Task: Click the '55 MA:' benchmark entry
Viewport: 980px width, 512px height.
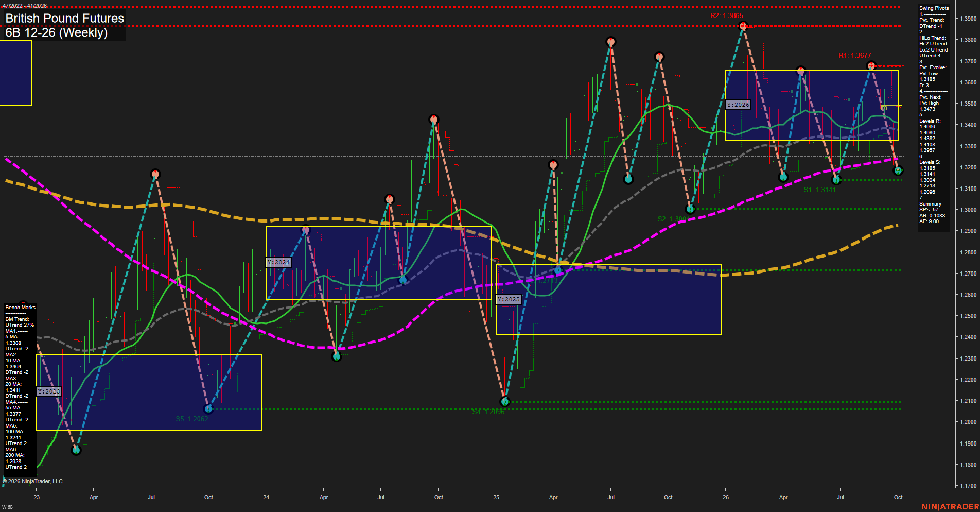Action: 13,408
